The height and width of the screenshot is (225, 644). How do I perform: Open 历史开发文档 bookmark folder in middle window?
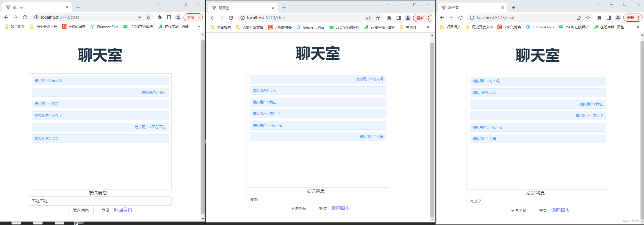pyautogui.click(x=250, y=27)
